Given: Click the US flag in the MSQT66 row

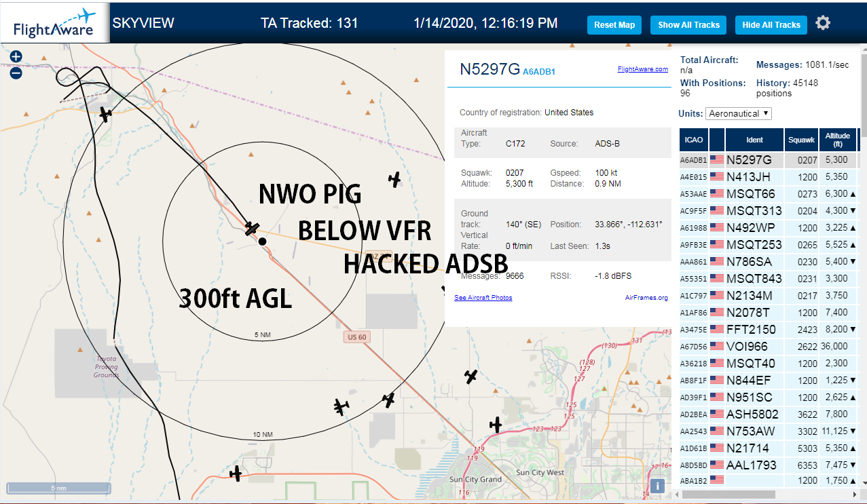Looking at the screenshot, I should 716,194.
